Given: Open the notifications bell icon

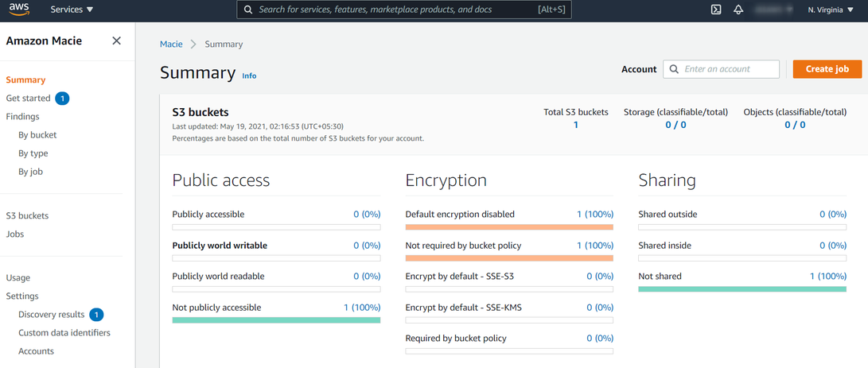Looking at the screenshot, I should [x=738, y=10].
